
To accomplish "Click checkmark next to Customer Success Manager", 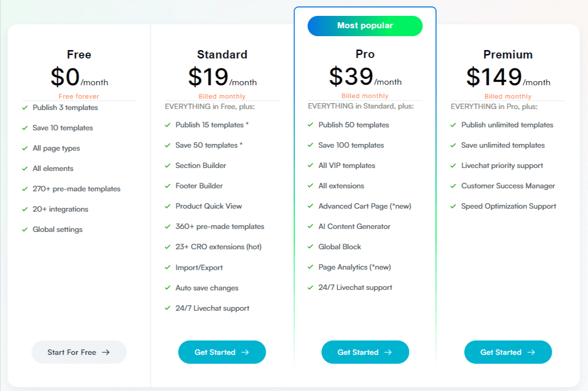I will point(453,185).
